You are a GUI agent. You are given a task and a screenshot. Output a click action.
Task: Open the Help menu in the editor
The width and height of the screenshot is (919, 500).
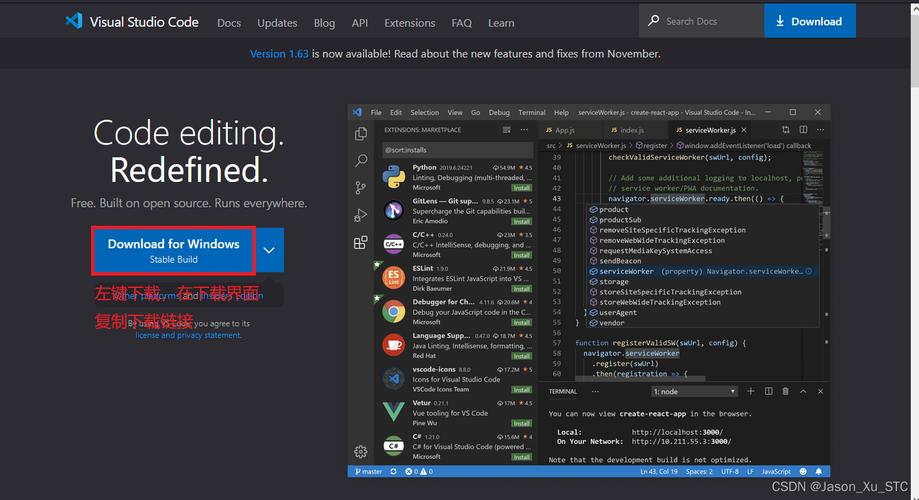(x=561, y=112)
